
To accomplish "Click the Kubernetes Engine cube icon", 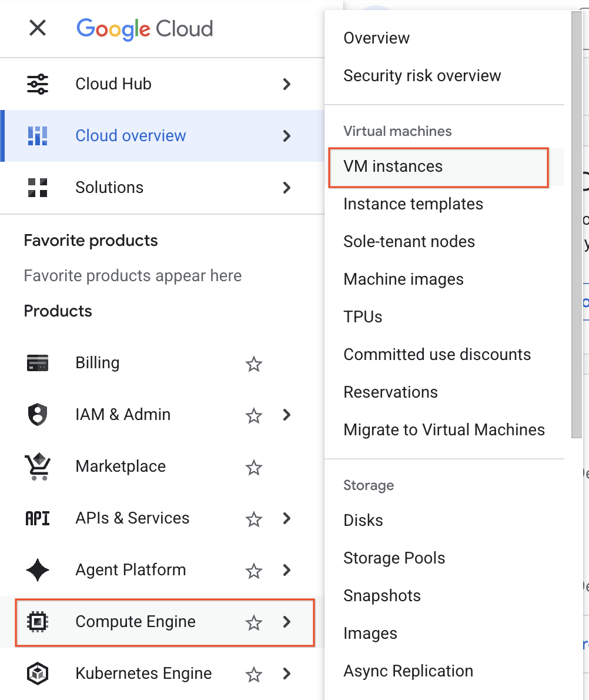I will [38, 673].
